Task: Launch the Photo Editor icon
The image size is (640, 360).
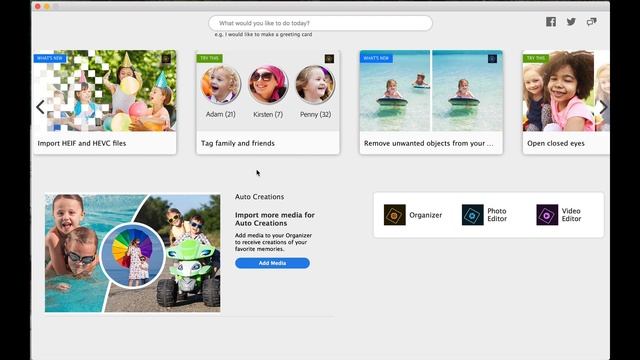Action: (x=473, y=215)
